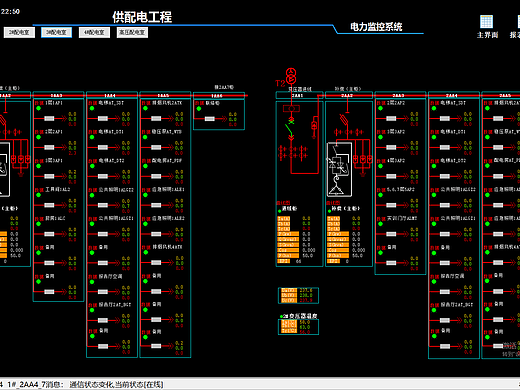Click the 补偿(主柜) status indicator in 2AA2
This screenshot has height=390, width=520.
pyautogui.click(x=329, y=211)
